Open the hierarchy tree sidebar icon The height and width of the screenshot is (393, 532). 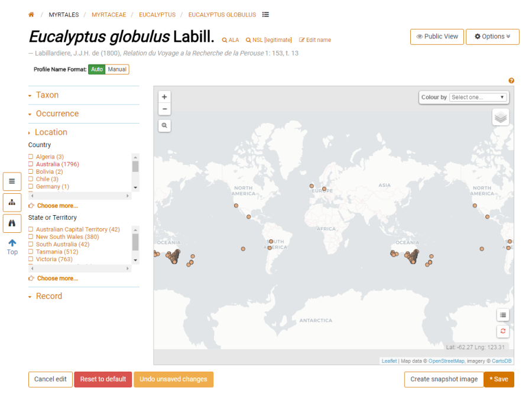pos(12,202)
